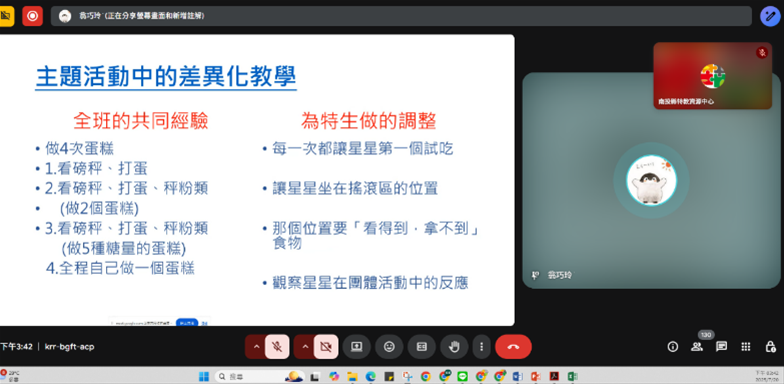Click the present screen icon
The image size is (784, 384).
[x=356, y=346]
